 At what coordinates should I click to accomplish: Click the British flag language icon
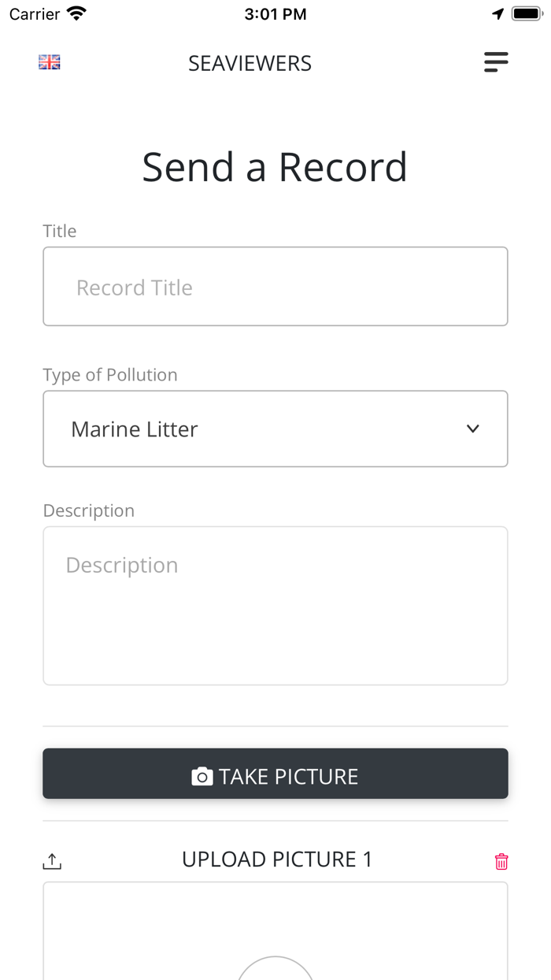tap(49, 61)
